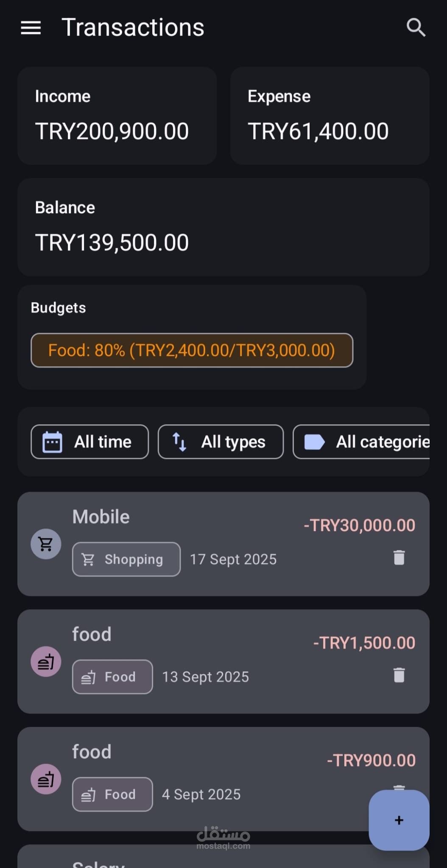This screenshot has width=447, height=868.
Task: Click the shopping cart avatar icon
Action: 46,544
